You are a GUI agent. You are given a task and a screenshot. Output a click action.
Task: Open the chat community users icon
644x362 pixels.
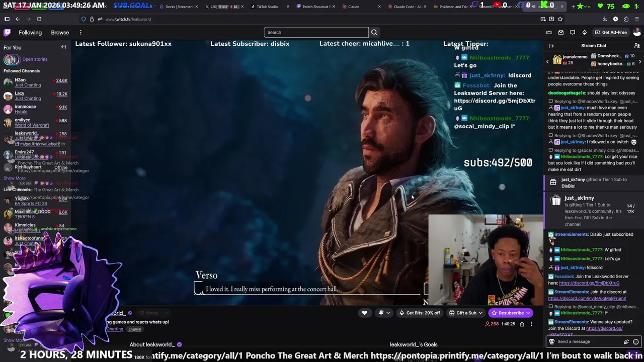637,46
